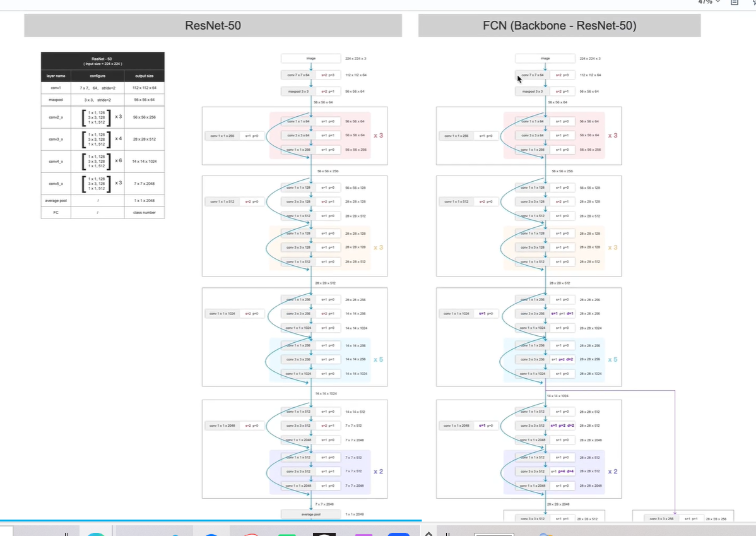
Task: Select the table title "ResNet - 50 (Input size = 224 x 224)"
Action: 103,61
